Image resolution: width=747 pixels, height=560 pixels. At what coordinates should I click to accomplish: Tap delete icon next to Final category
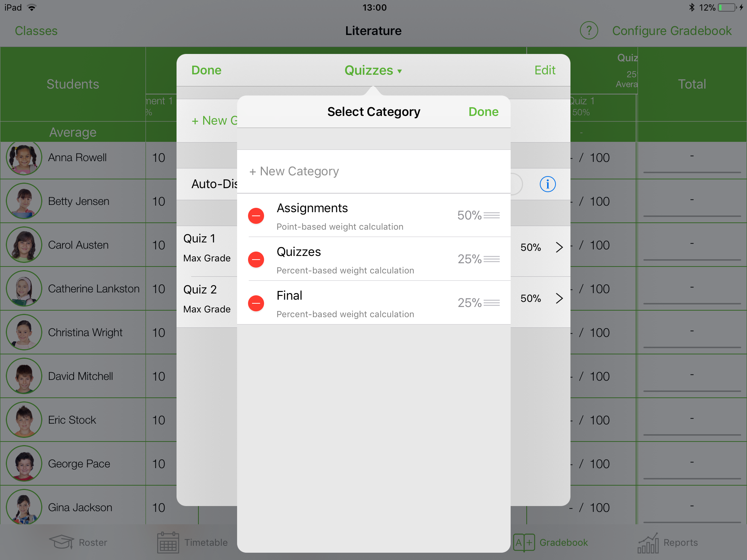256,302
